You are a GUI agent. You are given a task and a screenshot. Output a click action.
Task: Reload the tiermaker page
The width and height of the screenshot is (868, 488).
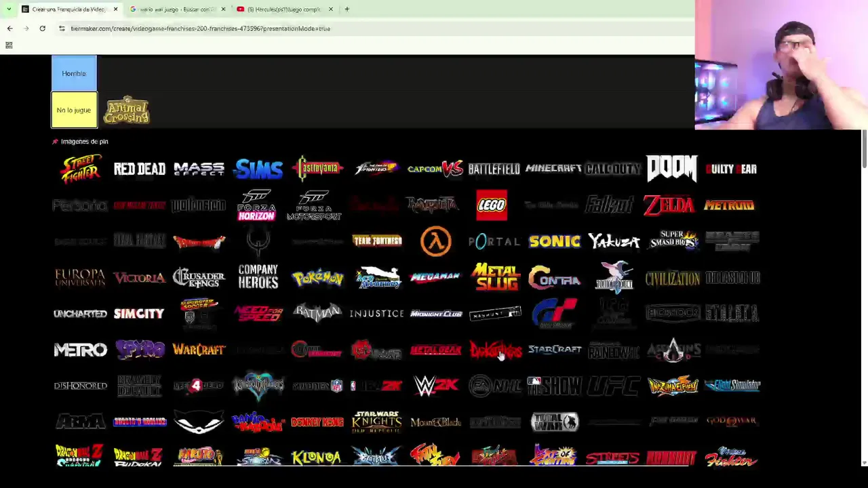tap(42, 28)
